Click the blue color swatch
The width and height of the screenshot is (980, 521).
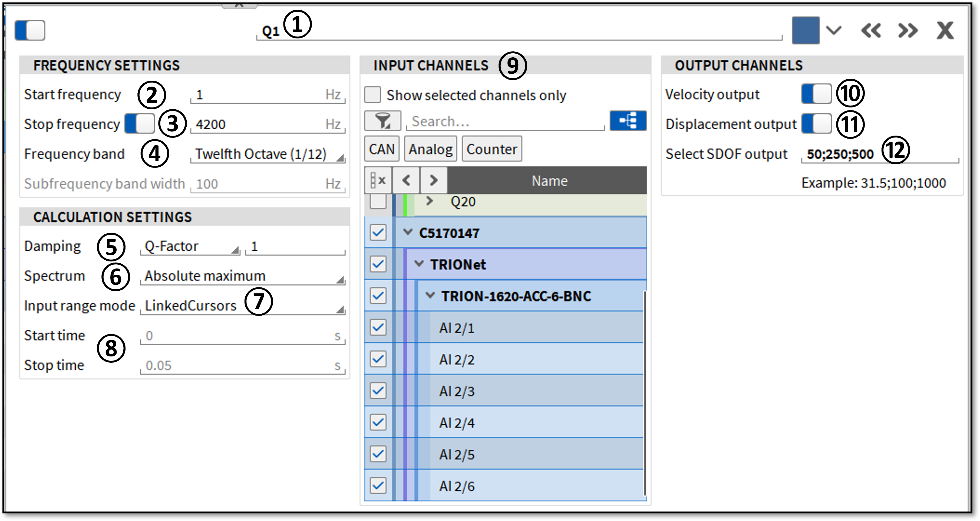pos(805,30)
